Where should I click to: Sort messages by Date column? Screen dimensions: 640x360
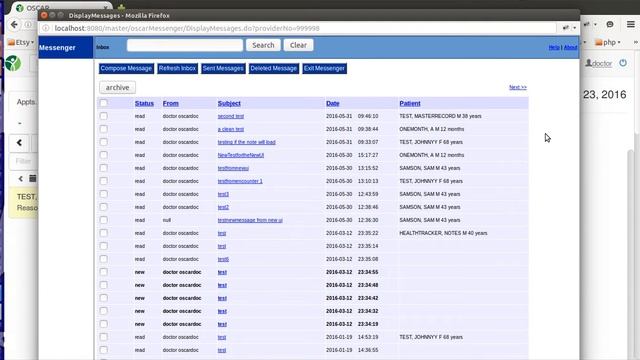333,103
